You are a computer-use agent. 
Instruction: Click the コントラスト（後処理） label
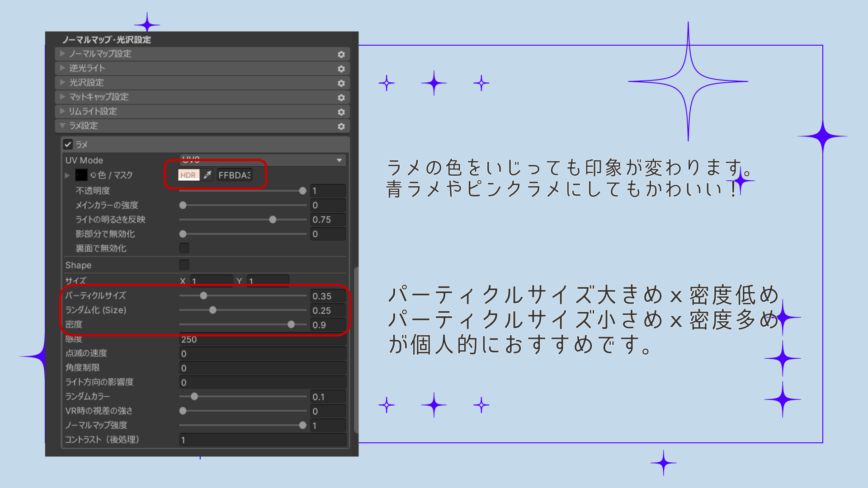(102, 439)
